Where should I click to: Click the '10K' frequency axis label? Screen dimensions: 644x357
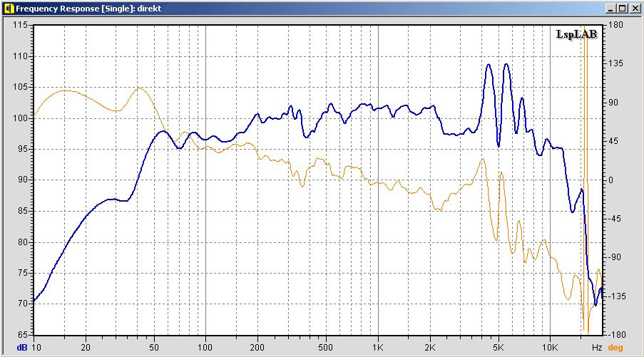(x=551, y=348)
